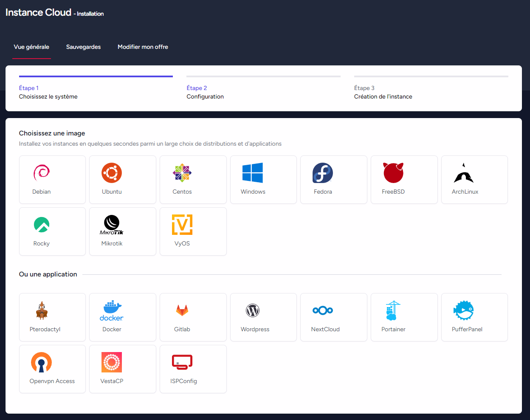Pick the Pterodactyl application icon
Viewport: 530px width, 420px height.
tap(42, 310)
